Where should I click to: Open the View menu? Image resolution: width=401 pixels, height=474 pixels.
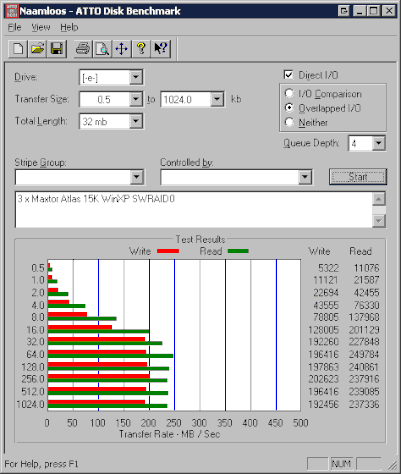pyautogui.click(x=41, y=27)
